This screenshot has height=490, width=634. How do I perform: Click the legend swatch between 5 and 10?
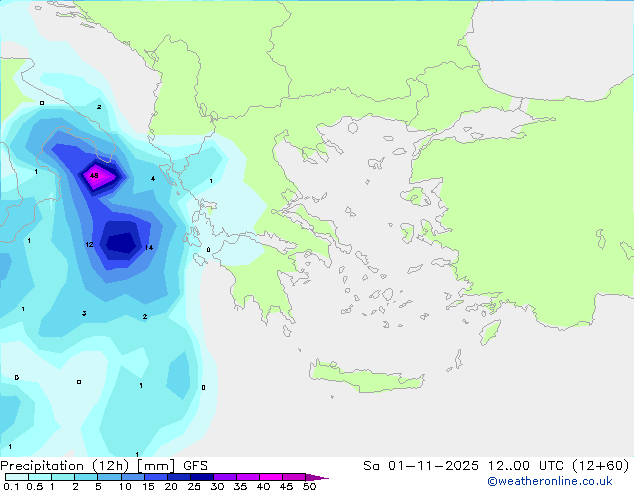click(109, 477)
